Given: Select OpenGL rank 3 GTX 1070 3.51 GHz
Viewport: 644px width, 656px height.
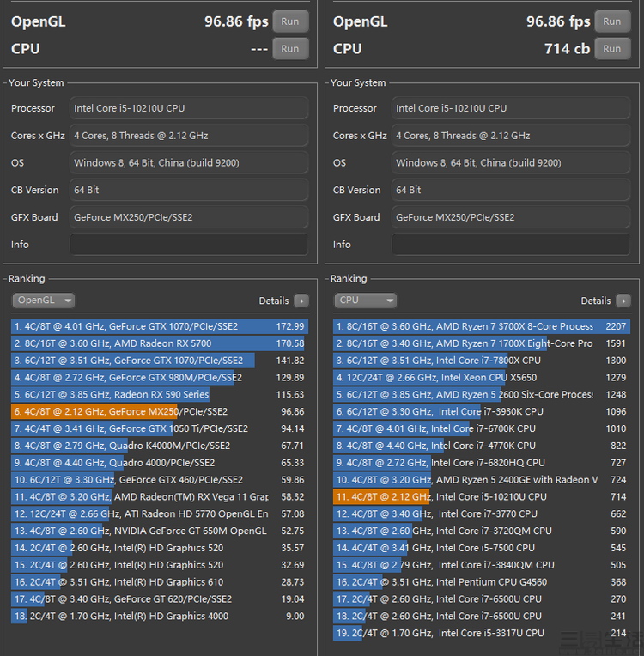Looking at the screenshot, I should 160,361.
